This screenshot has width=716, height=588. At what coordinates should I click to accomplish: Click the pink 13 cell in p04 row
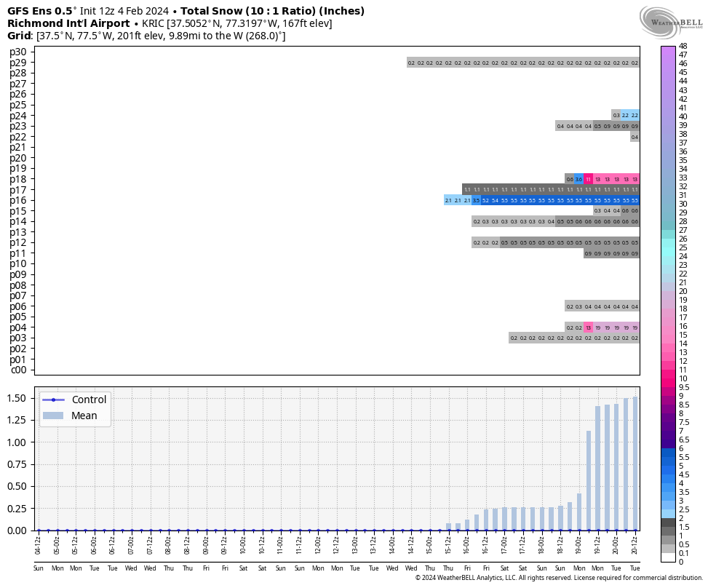(588, 327)
